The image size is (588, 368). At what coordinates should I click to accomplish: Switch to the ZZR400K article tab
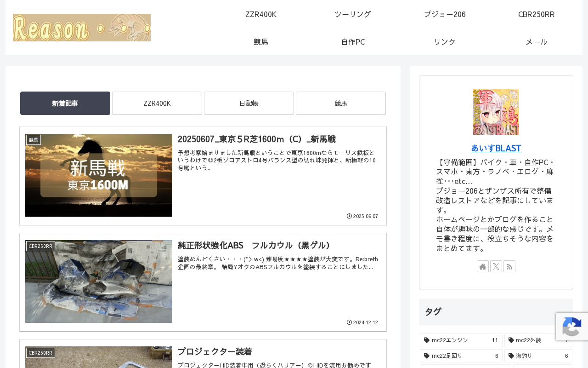pos(157,103)
